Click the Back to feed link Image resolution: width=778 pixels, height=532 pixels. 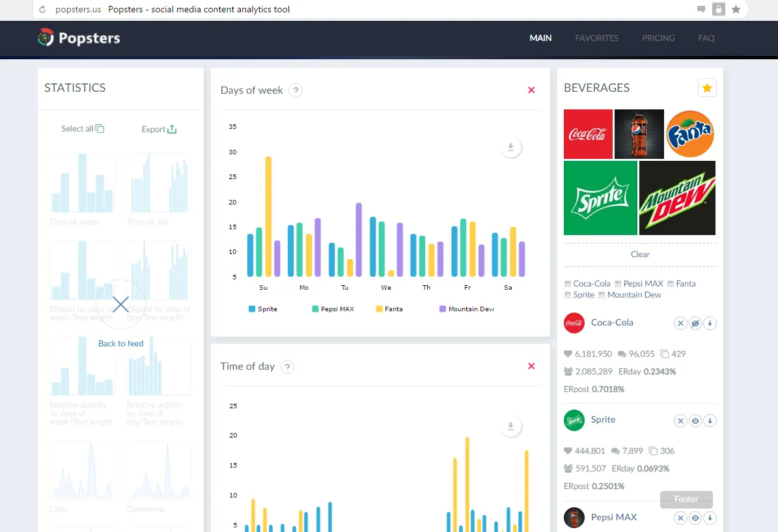121,343
